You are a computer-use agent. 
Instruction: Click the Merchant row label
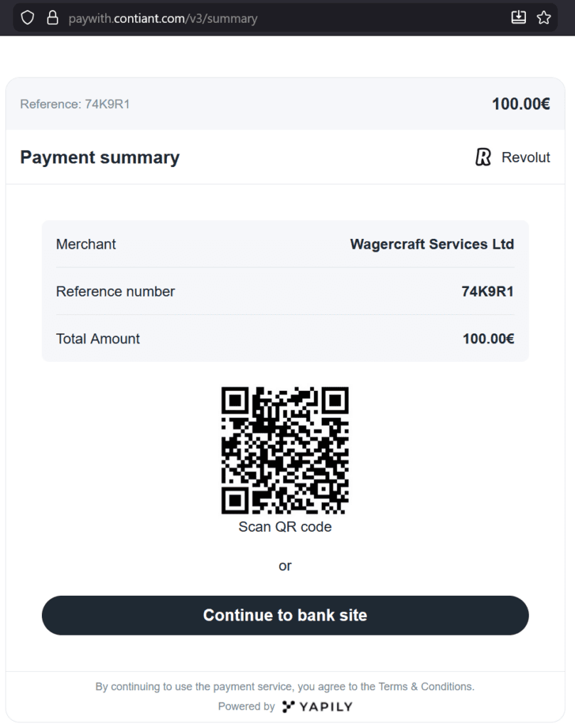click(x=85, y=244)
